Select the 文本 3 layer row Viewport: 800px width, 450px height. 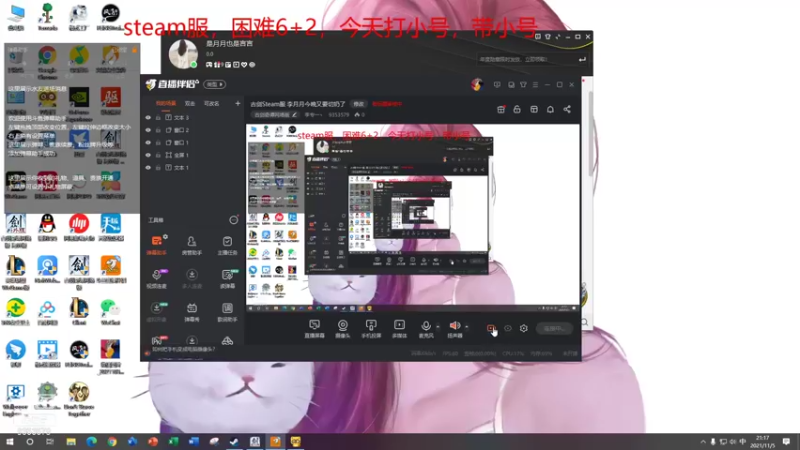pyautogui.click(x=193, y=117)
